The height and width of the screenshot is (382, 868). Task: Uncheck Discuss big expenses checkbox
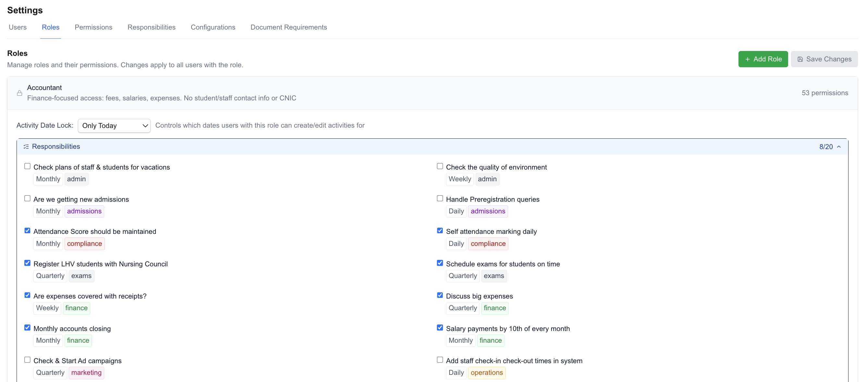pyautogui.click(x=440, y=295)
